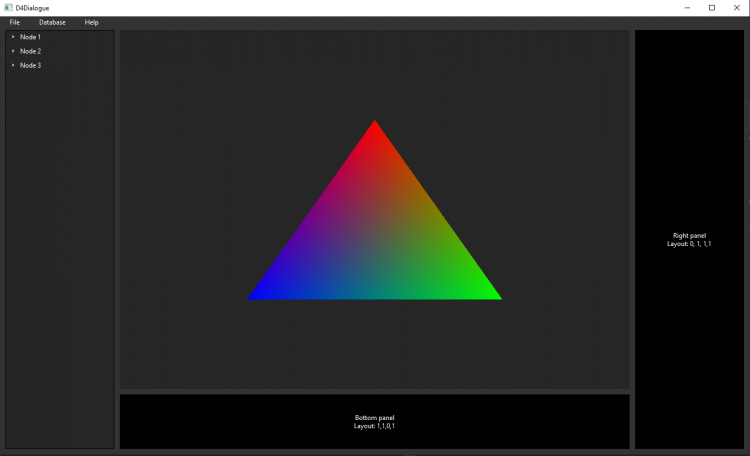Close the D4Dialogue window
The width and height of the screenshot is (750, 456).
point(737,8)
